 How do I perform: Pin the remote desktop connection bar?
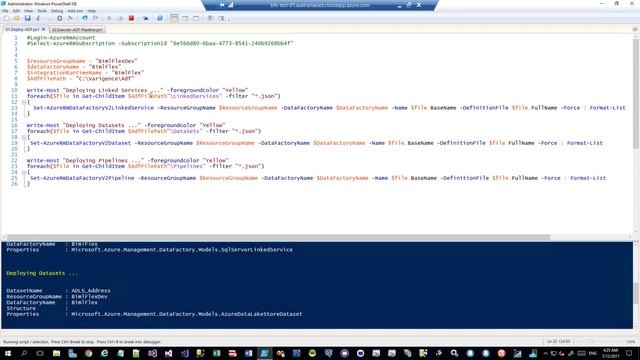[222, 5]
